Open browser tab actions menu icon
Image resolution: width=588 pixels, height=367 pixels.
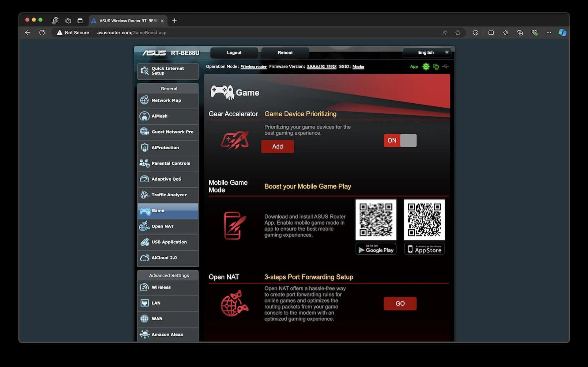coord(80,21)
